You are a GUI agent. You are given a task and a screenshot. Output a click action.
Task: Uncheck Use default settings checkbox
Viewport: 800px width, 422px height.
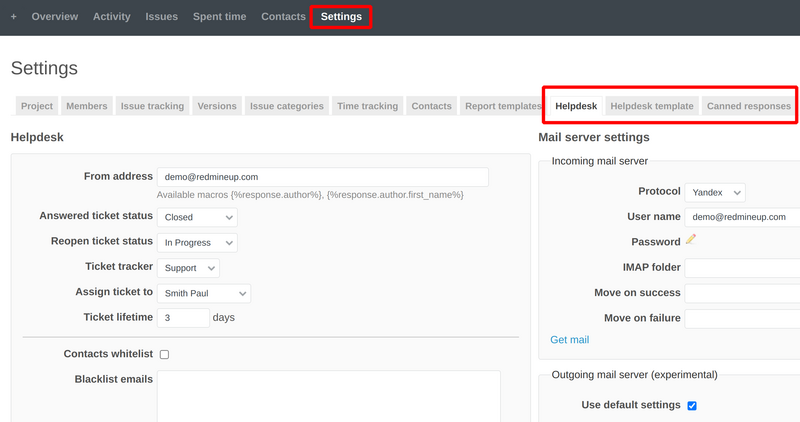point(692,405)
